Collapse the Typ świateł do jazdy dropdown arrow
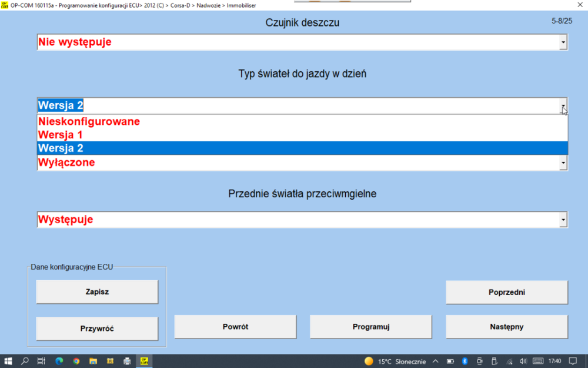Image resolution: width=588 pixels, height=368 pixels. (x=563, y=106)
